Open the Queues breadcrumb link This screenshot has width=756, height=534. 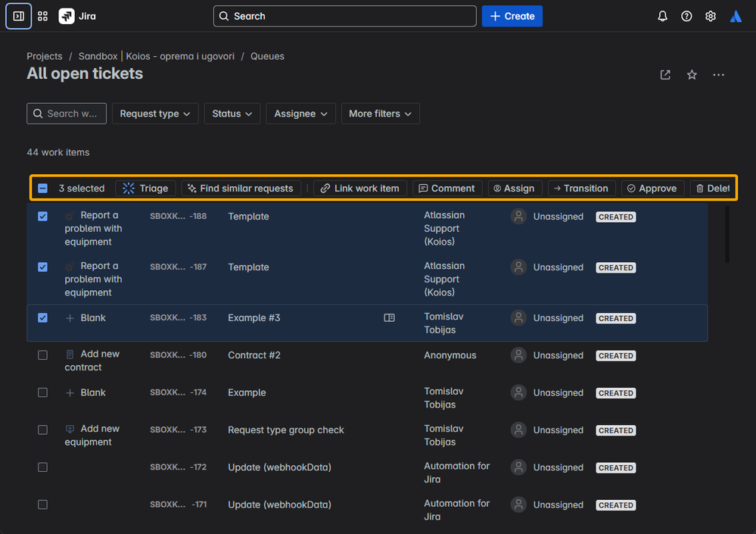[x=267, y=56]
